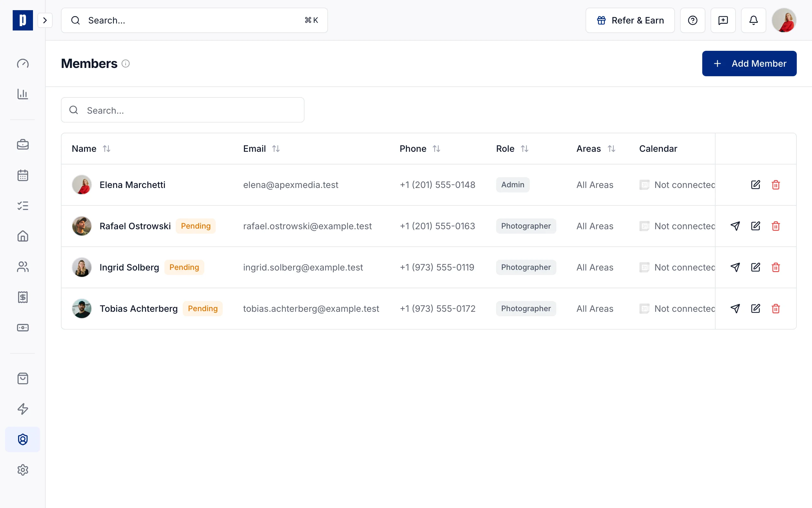This screenshot has width=812, height=508.
Task: Edit Rafael Ostrowski's member record
Action: point(755,226)
